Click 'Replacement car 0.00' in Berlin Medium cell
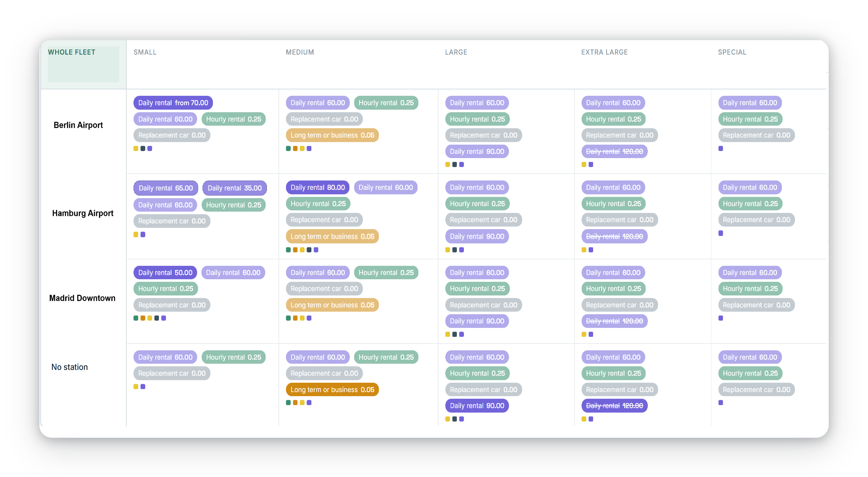 [324, 119]
